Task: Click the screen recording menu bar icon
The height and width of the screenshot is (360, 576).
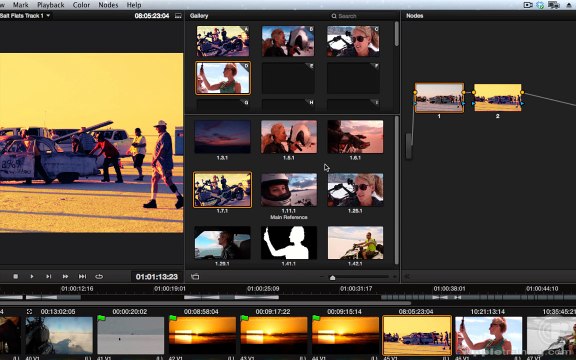Action: coord(528,5)
